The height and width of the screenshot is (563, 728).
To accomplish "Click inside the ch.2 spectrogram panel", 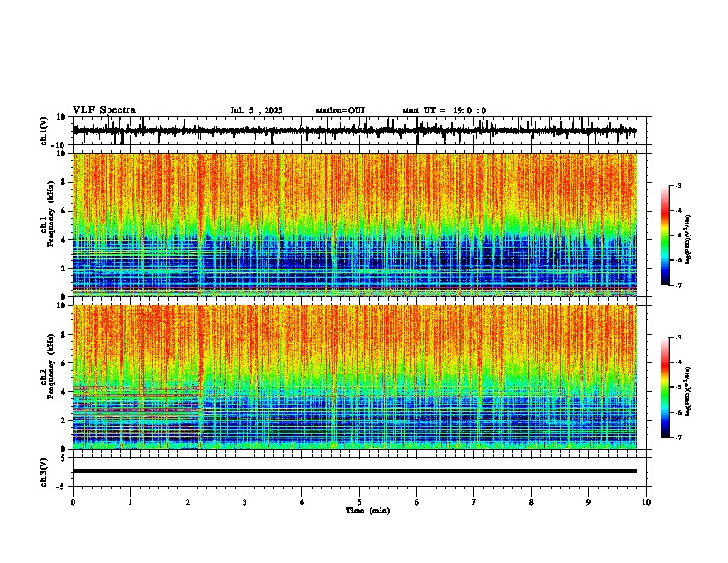I will pyautogui.click(x=354, y=377).
